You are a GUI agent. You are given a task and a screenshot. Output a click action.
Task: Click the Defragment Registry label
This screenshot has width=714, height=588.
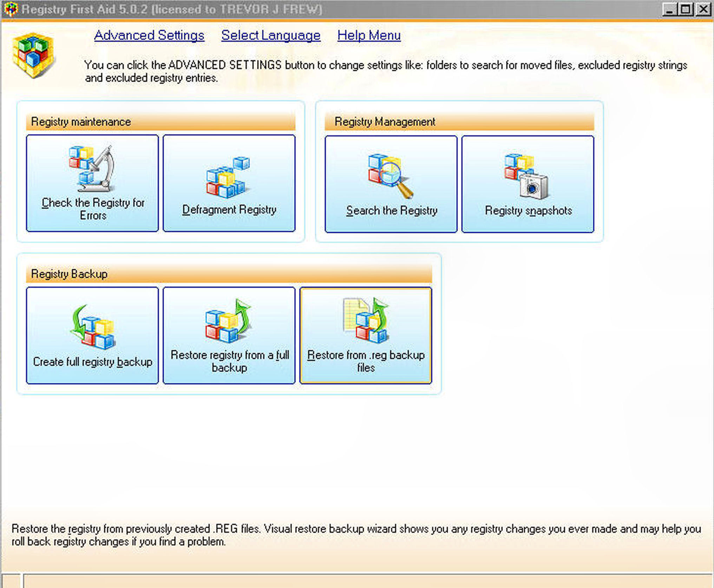229,210
